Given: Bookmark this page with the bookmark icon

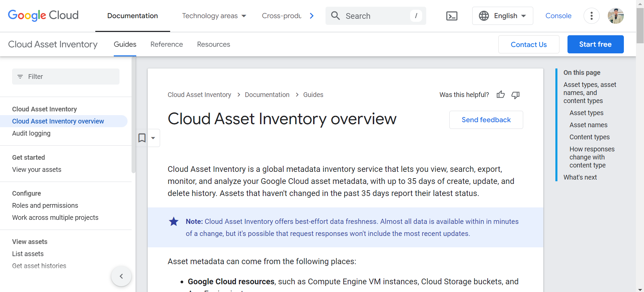Looking at the screenshot, I should tap(142, 138).
